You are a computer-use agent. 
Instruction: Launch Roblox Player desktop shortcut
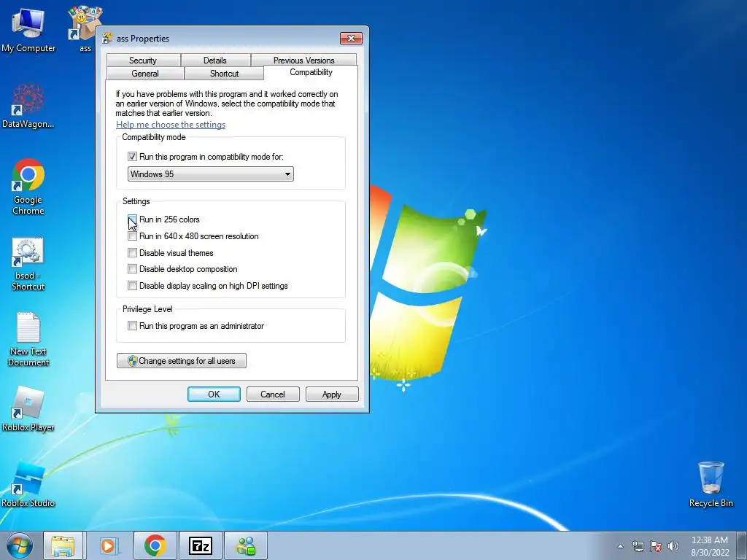click(x=28, y=409)
